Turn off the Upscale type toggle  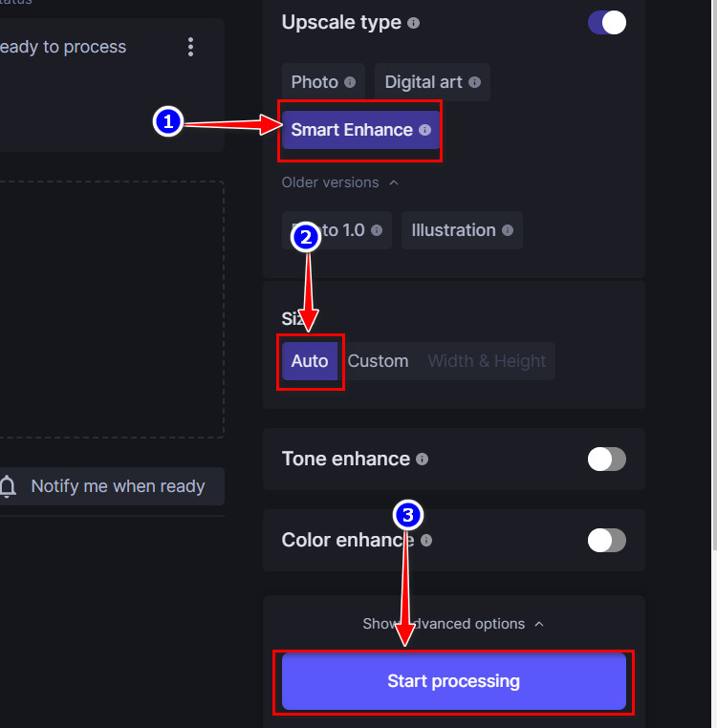607,23
